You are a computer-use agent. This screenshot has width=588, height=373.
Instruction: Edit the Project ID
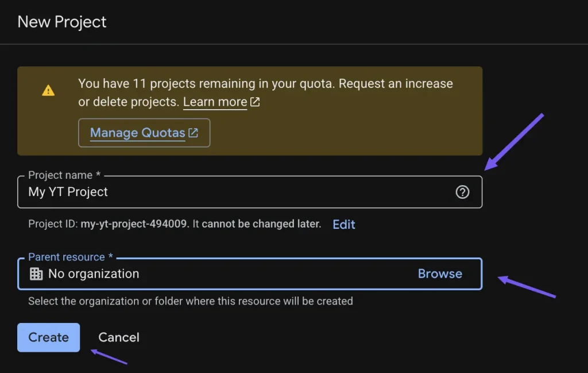[343, 224]
